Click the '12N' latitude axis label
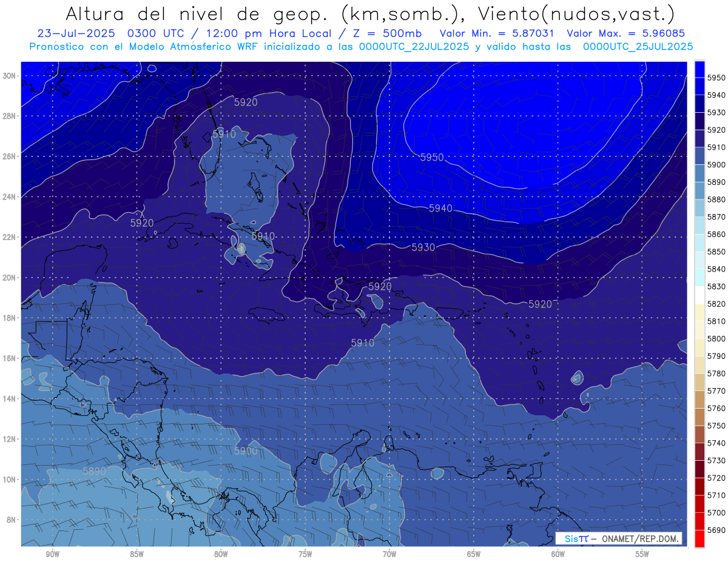 point(10,439)
